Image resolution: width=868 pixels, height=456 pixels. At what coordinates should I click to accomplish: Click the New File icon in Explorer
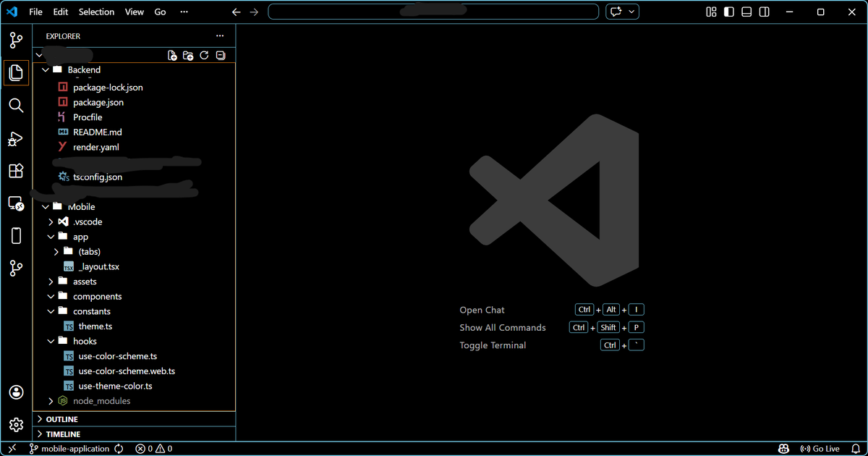click(x=172, y=55)
